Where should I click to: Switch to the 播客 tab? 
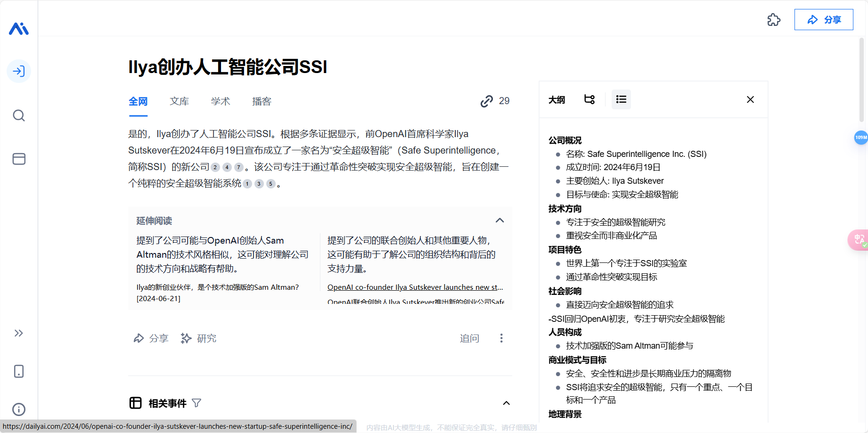(x=262, y=101)
